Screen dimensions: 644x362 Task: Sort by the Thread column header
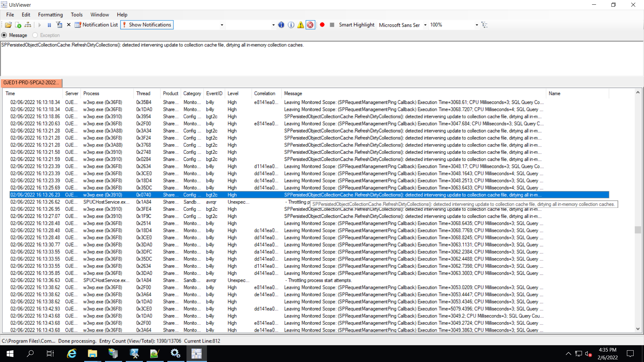click(x=147, y=94)
